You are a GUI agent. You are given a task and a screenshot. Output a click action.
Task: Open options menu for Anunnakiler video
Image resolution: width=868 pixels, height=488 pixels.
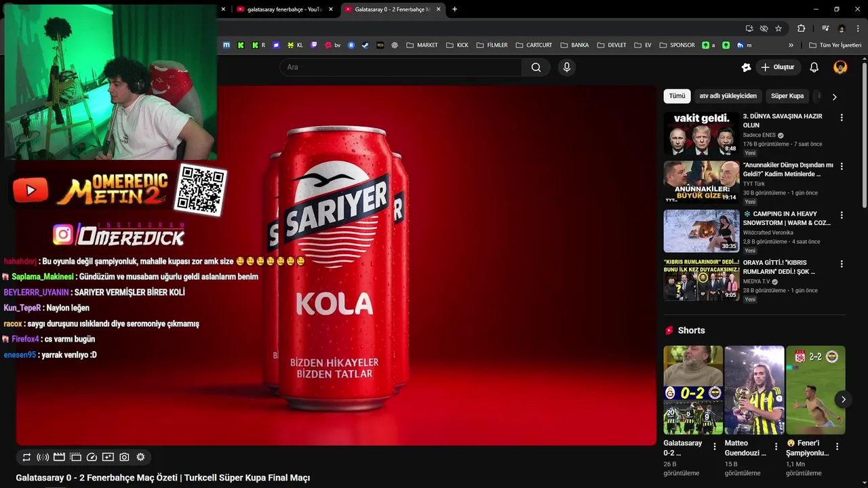[842, 166]
